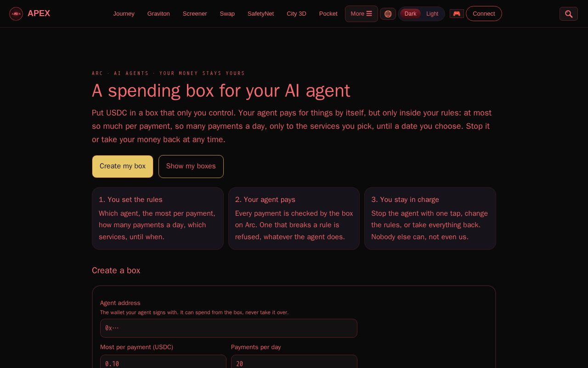Click the '3. You stay in charge' card
Viewport: 588px width, 368px height.
click(x=430, y=218)
